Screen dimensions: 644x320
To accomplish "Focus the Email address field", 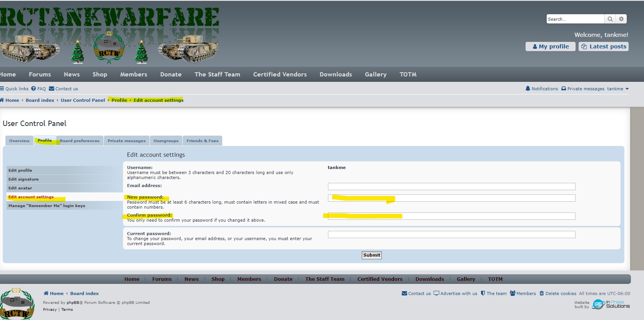I will [451, 187].
